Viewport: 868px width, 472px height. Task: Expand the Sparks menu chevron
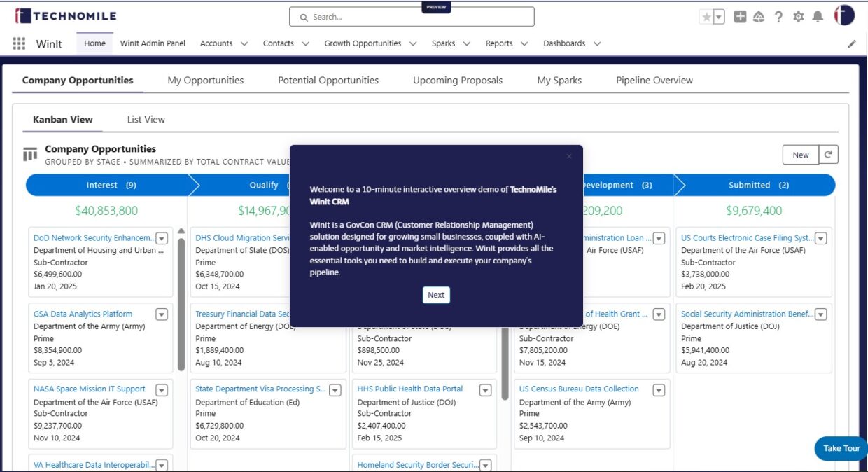click(467, 43)
